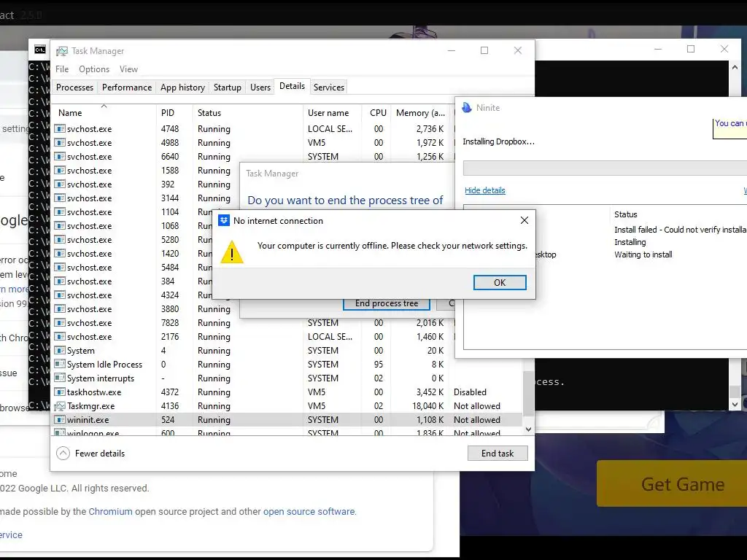Click the System interrupts process icon

click(x=60, y=378)
